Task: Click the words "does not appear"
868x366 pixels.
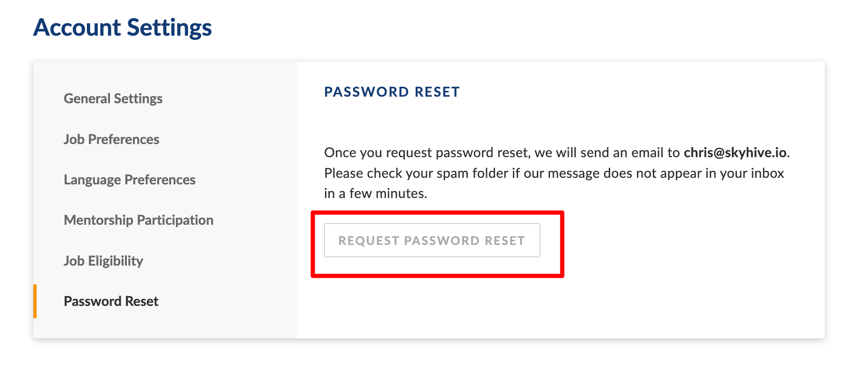Action: coord(652,173)
